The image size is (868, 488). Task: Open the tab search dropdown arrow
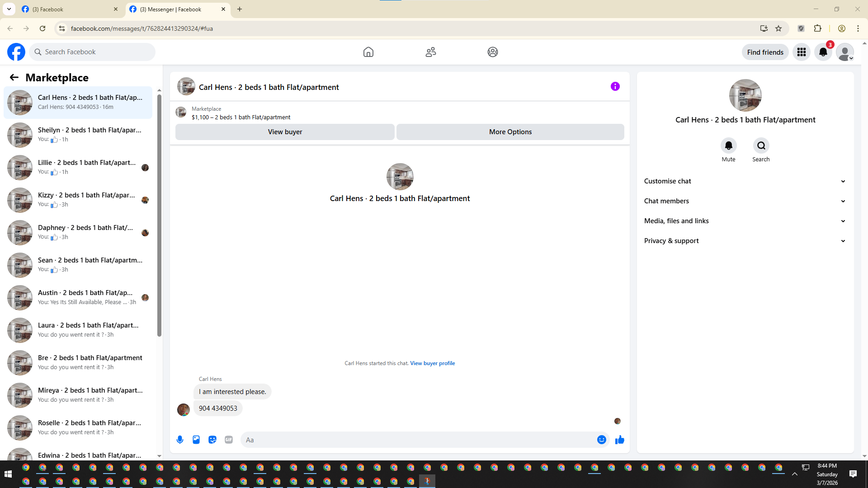coord(9,9)
